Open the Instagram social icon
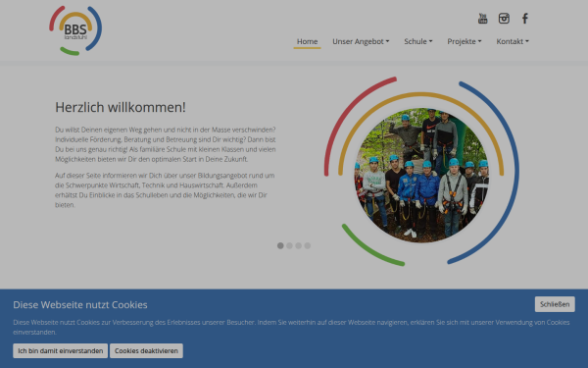Screen dimensions: 588x368 (x=504, y=18)
